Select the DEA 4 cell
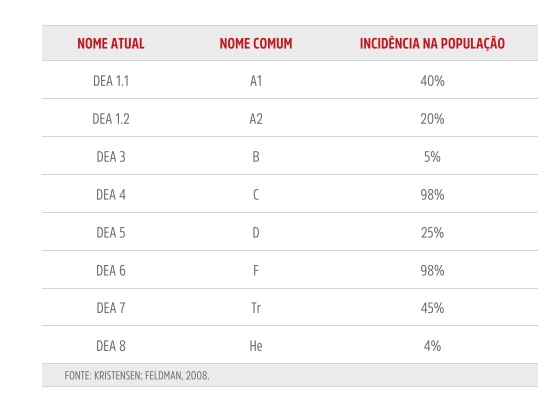Viewport: 558px width, 408px height. (111, 195)
